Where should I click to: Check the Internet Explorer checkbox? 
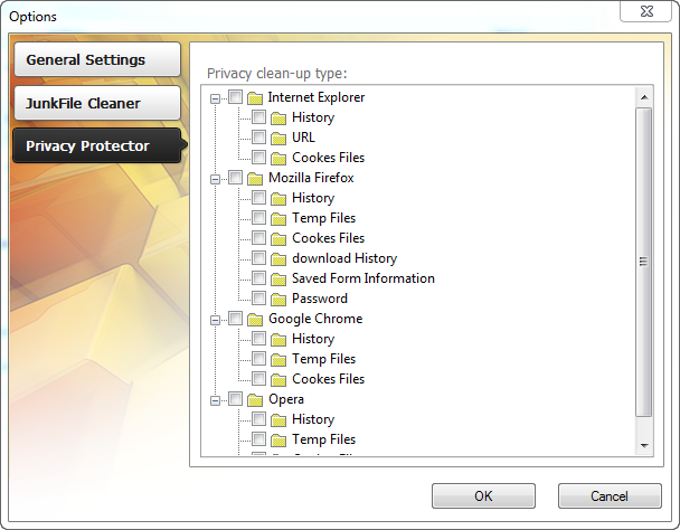click(x=235, y=97)
